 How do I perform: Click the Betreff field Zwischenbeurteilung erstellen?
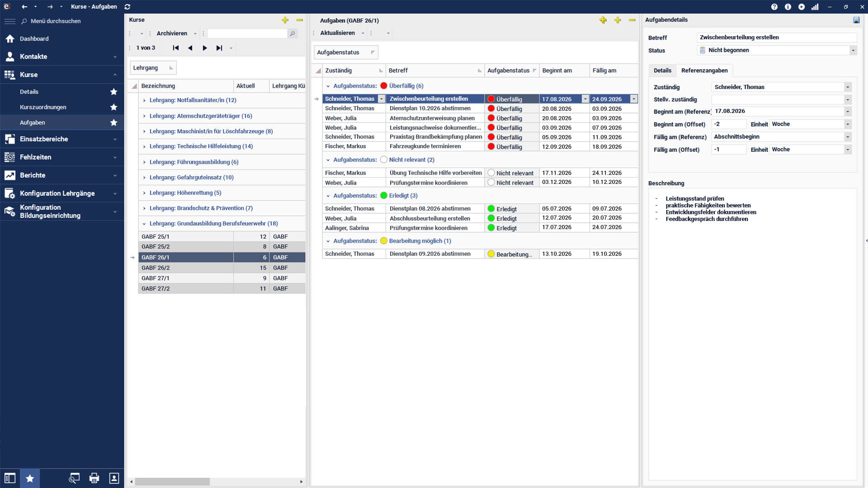pyautogui.click(x=777, y=38)
